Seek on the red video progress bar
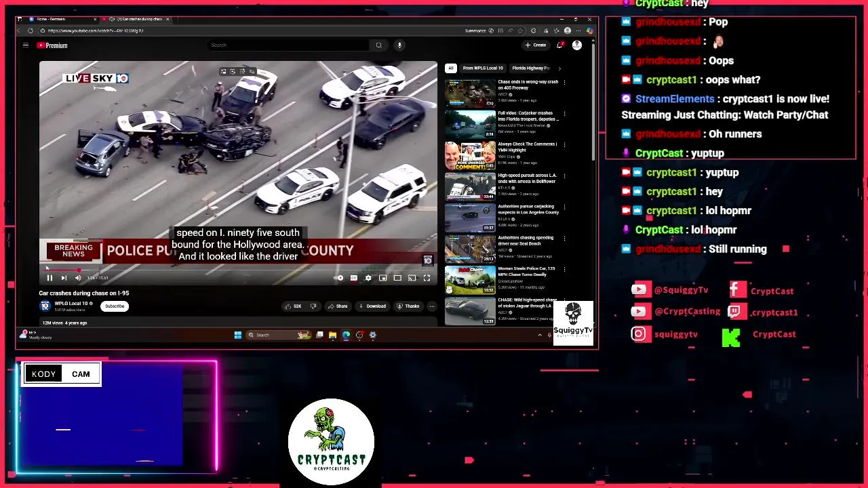Image resolution: width=868 pixels, height=488 pixels. tap(237, 270)
